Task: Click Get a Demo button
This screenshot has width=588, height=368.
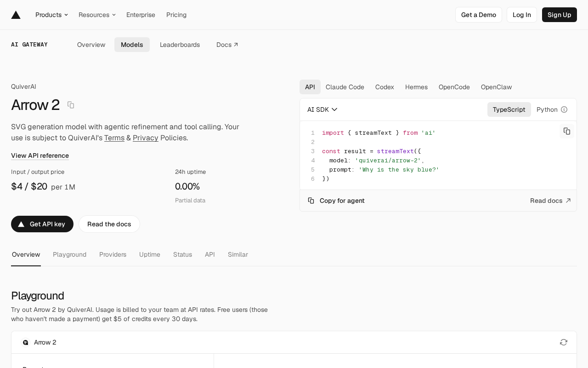Action: pyautogui.click(x=479, y=15)
